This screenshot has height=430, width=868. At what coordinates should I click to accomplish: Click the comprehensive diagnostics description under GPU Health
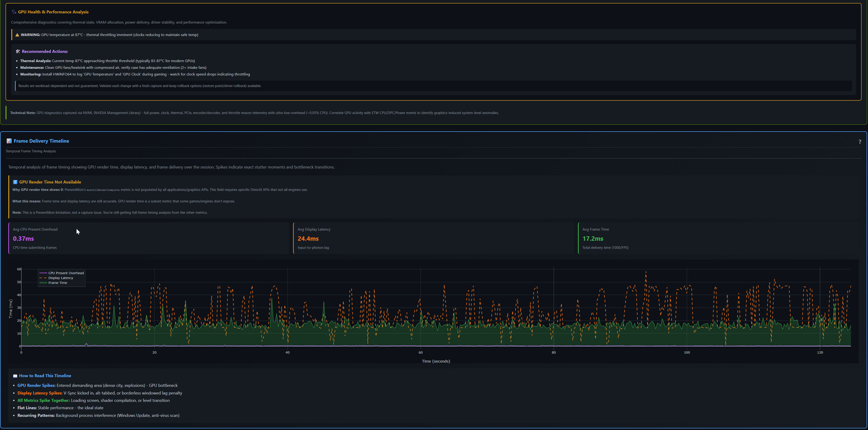click(x=119, y=23)
